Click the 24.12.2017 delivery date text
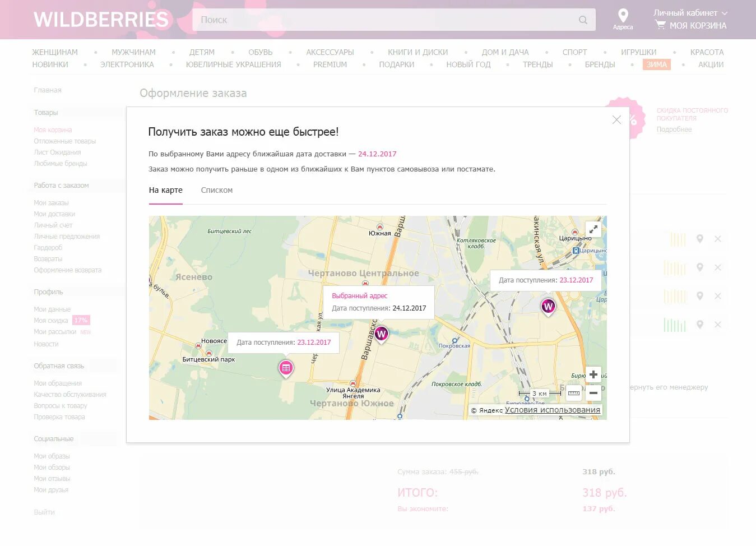Screen dimensions: 756x546 coord(377,154)
